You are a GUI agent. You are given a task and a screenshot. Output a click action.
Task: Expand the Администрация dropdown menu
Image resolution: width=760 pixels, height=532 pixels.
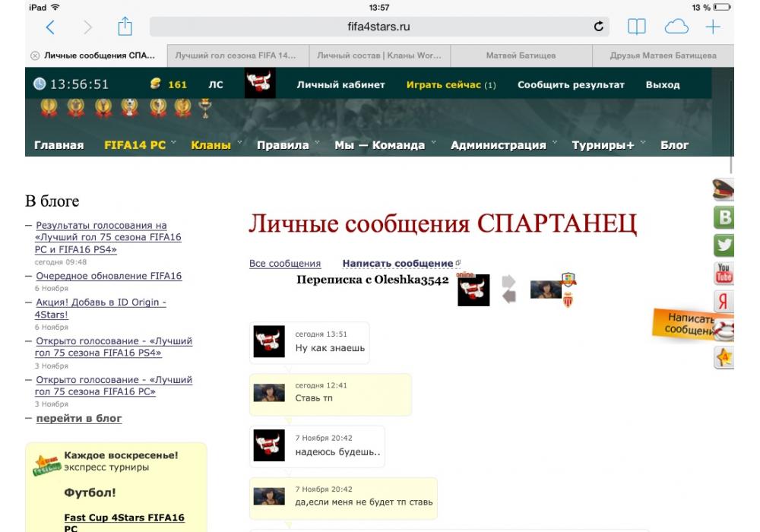click(502, 145)
